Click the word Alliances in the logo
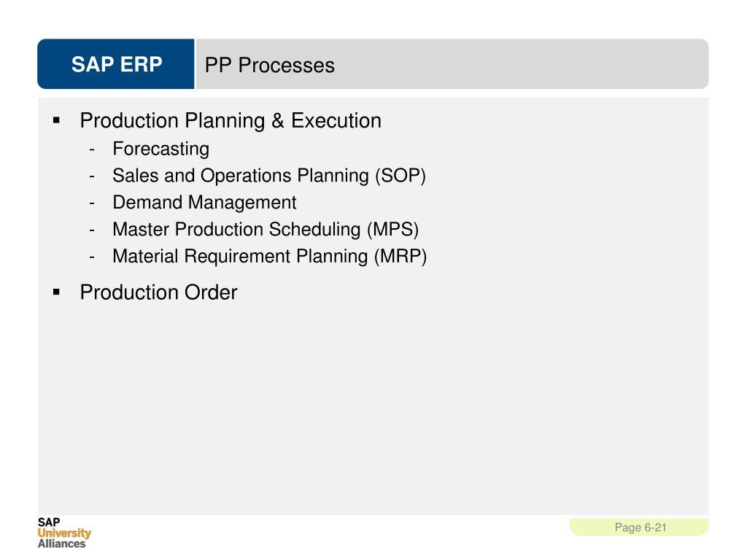Screen dimensions: 747x560 (x=61, y=544)
